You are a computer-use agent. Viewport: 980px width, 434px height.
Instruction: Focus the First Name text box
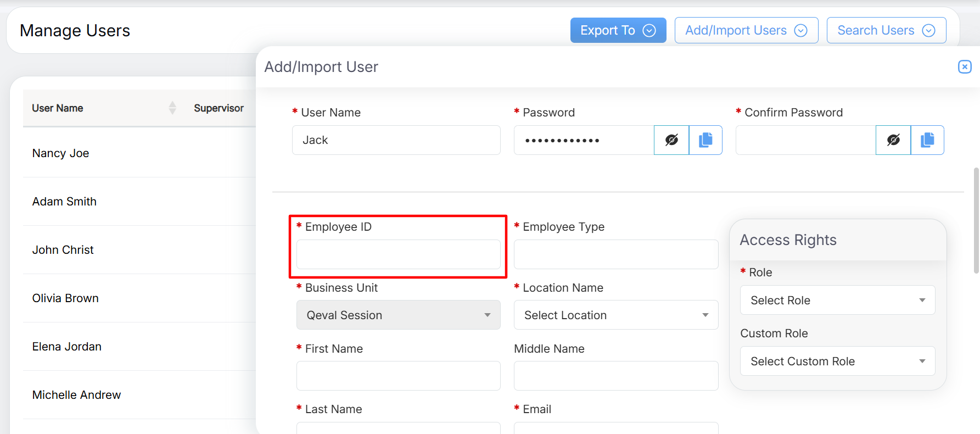pos(398,376)
